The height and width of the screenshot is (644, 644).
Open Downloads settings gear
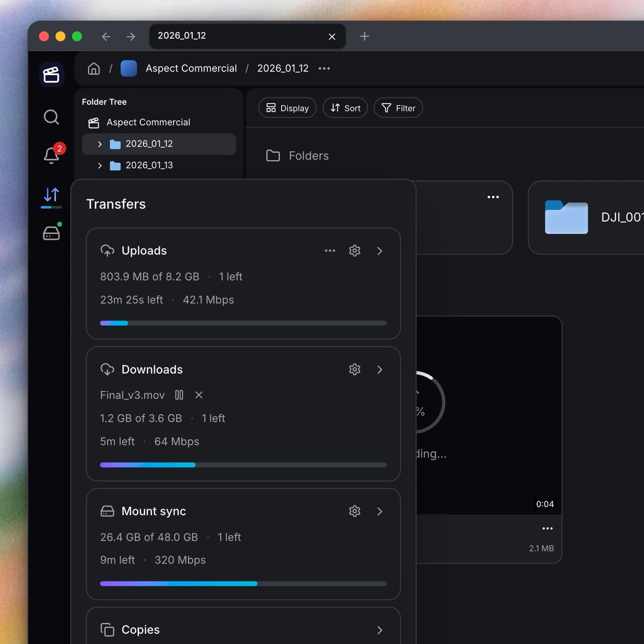point(355,370)
